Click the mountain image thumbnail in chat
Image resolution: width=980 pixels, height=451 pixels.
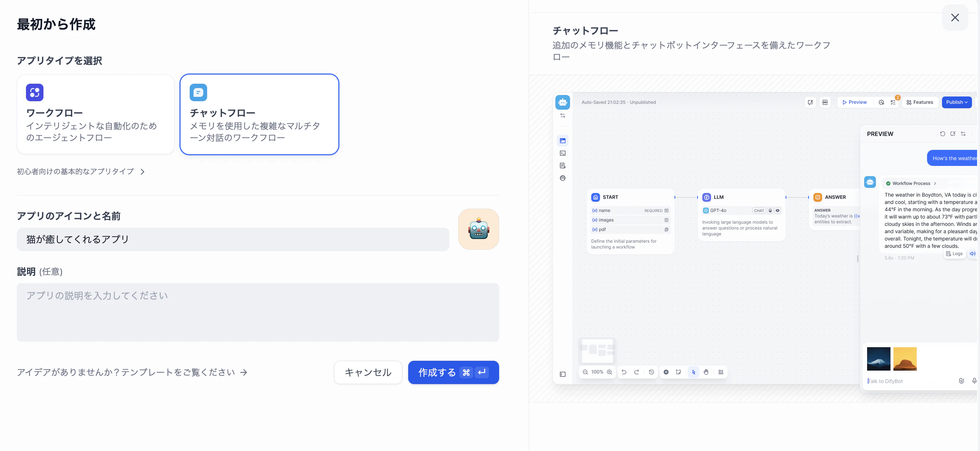point(878,359)
